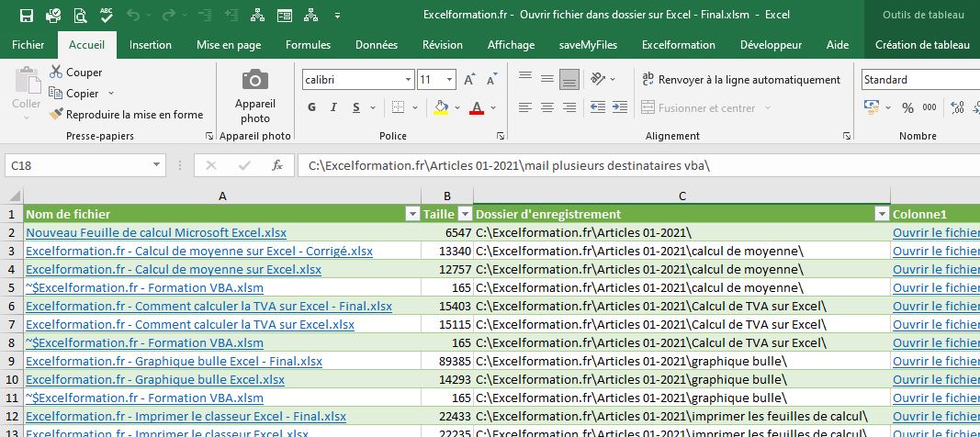Click the select-all corner triangle of the sheet

point(15,196)
